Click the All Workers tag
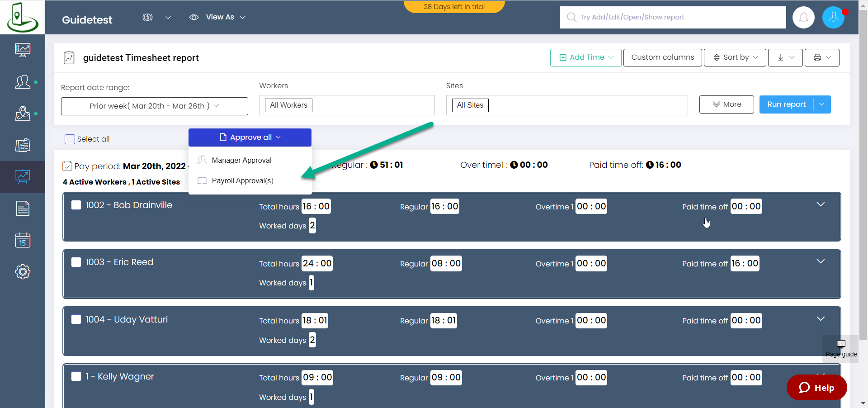 pyautogui.click(x=288, y=105)
